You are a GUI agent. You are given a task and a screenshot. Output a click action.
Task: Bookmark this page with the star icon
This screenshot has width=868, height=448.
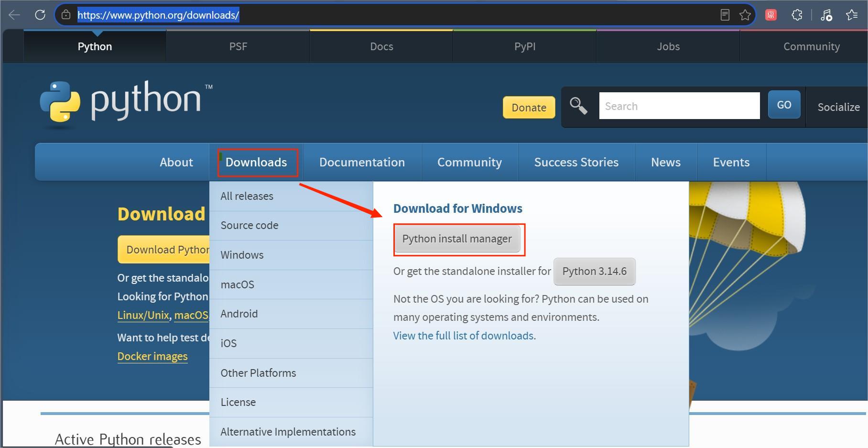click(745, 15)
